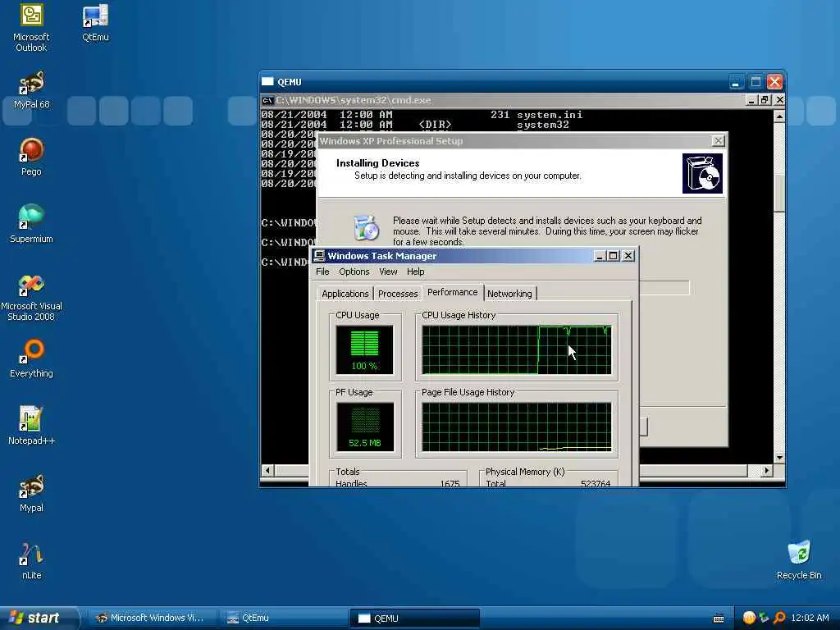The image size is (840, 630).
Task: Open the QtEmu desktop shortcut
Action: pos(95,22)
